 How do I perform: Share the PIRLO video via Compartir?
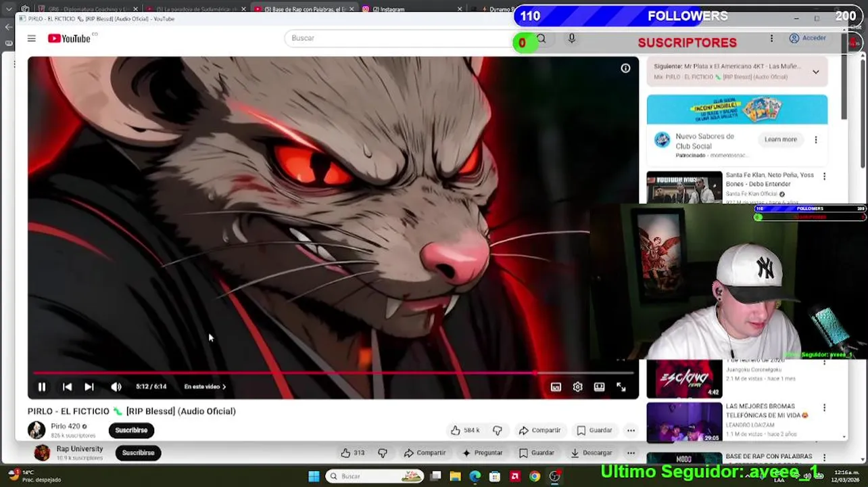click(539, 430)
